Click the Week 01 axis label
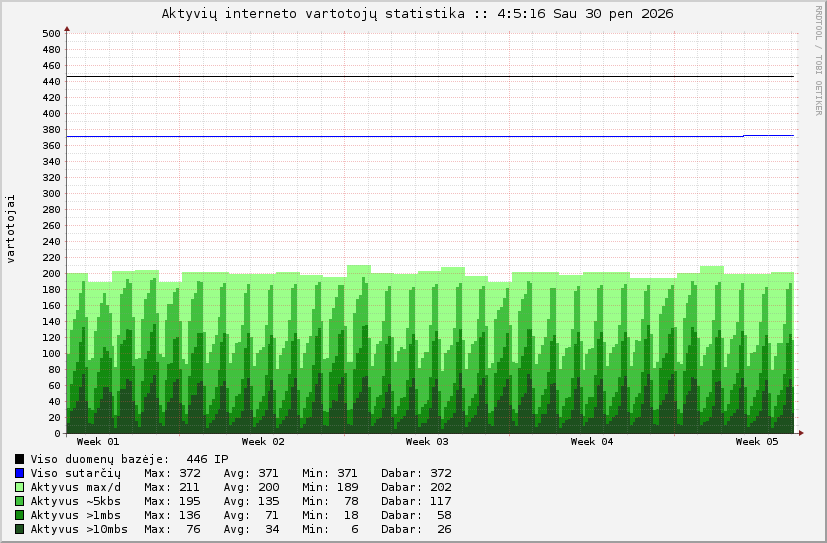 [98, 442]
